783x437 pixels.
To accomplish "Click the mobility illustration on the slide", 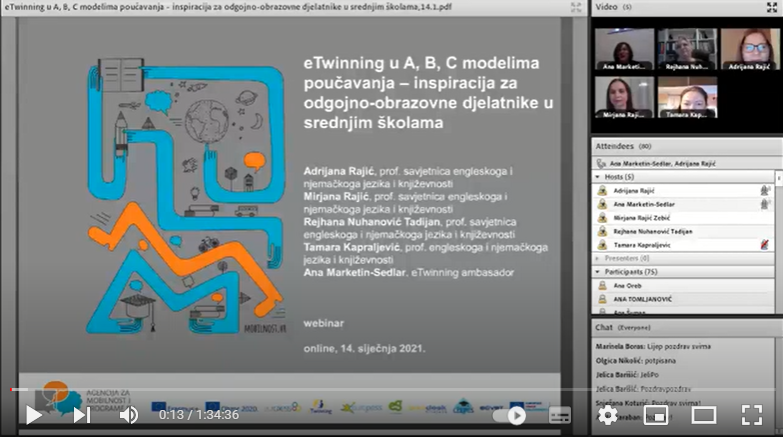I will coord(186,196).
